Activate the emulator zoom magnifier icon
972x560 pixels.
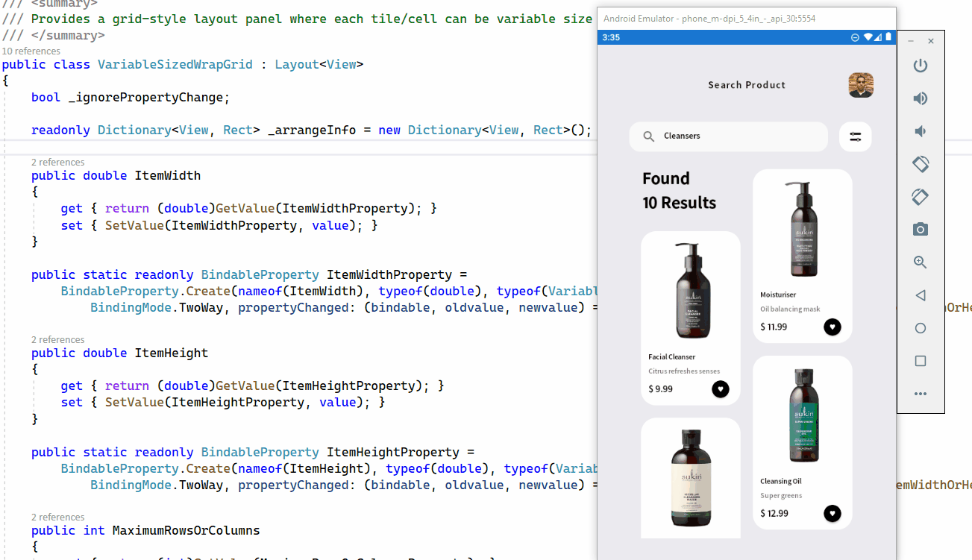[x=921, y=262]
